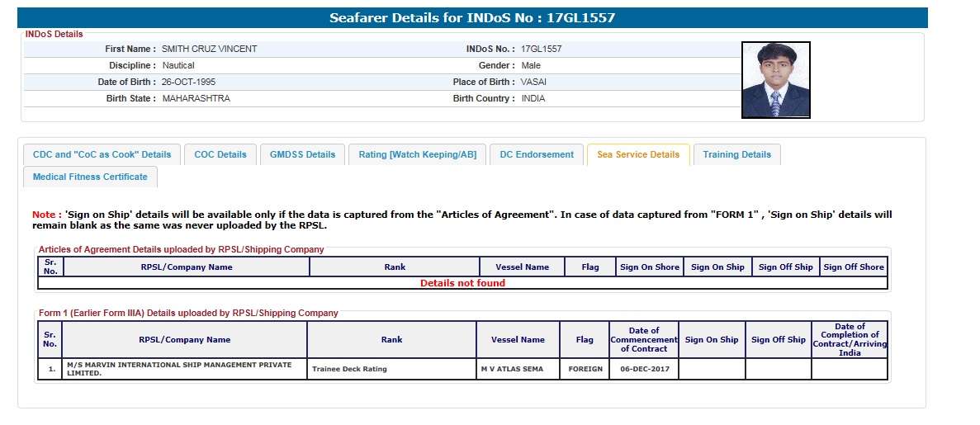980x425 pixels.
Task: Click the seafarer profile photo
Action: tap(775, 80)
